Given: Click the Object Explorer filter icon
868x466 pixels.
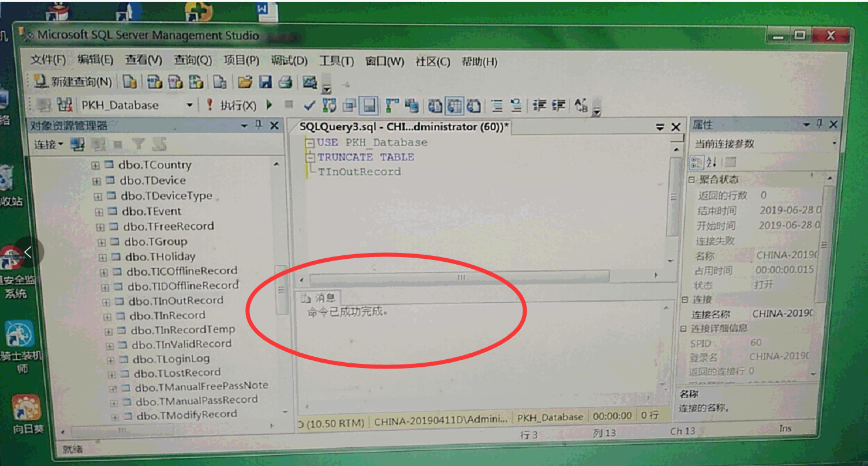Looking at the screenshot, I should click(138, 144).
